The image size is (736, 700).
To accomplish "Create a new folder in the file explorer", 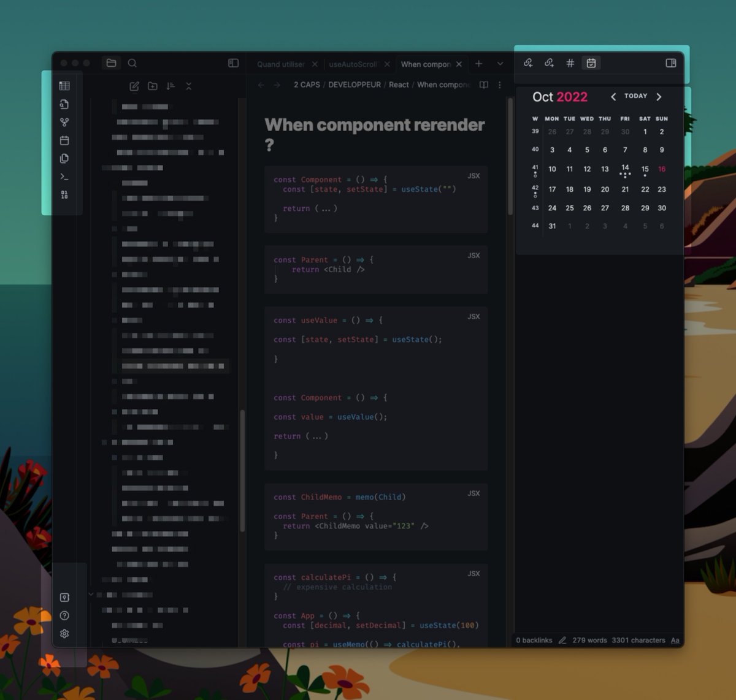I will (x=153, y=86).
